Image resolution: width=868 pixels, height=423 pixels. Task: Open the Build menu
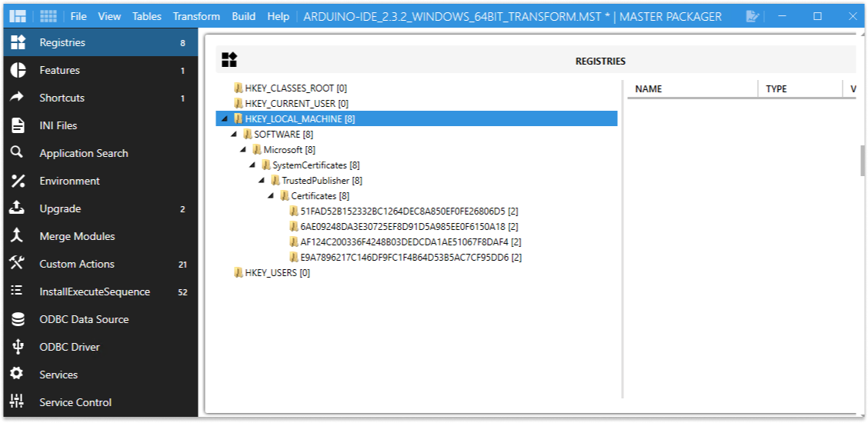[244, 17]
